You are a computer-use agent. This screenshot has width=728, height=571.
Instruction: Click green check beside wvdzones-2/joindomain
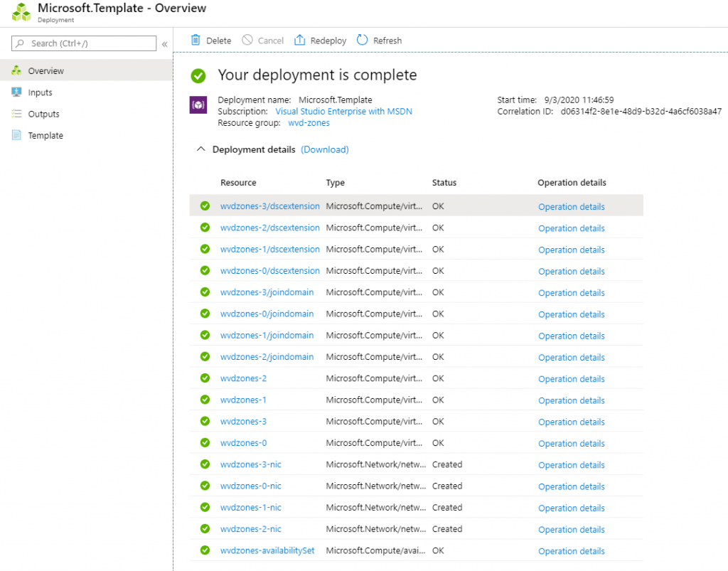tap(205, 356)
